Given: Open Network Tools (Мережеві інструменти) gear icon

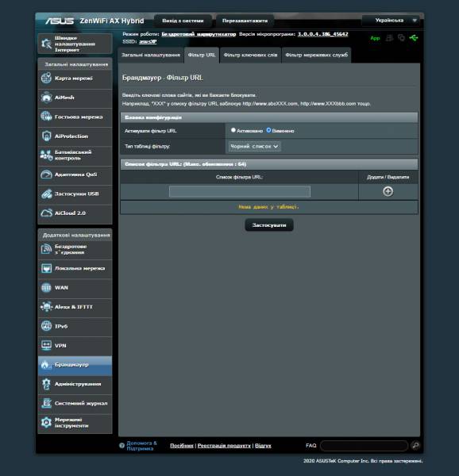Looking at the screenshot, I should (x=46, y=423).
